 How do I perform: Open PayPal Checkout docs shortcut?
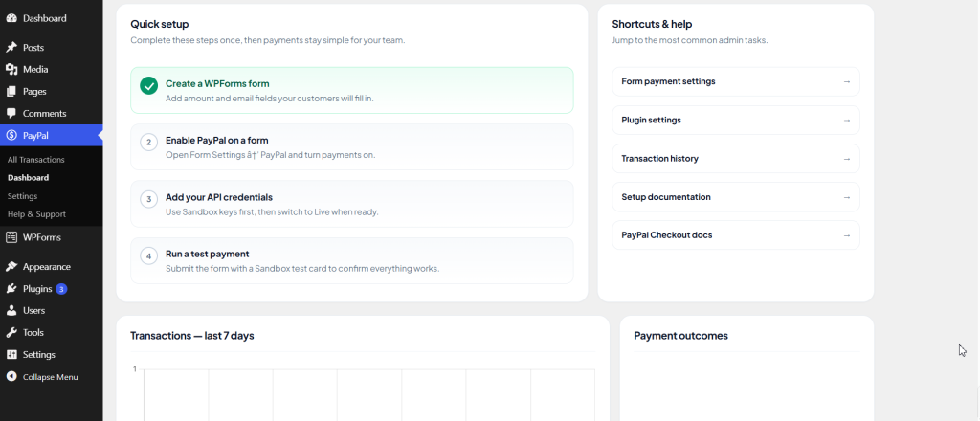tap(736, 235)
